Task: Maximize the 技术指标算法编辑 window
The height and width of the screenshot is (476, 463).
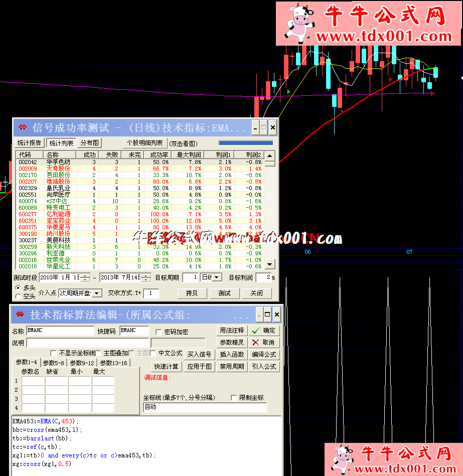Action: 267,314
